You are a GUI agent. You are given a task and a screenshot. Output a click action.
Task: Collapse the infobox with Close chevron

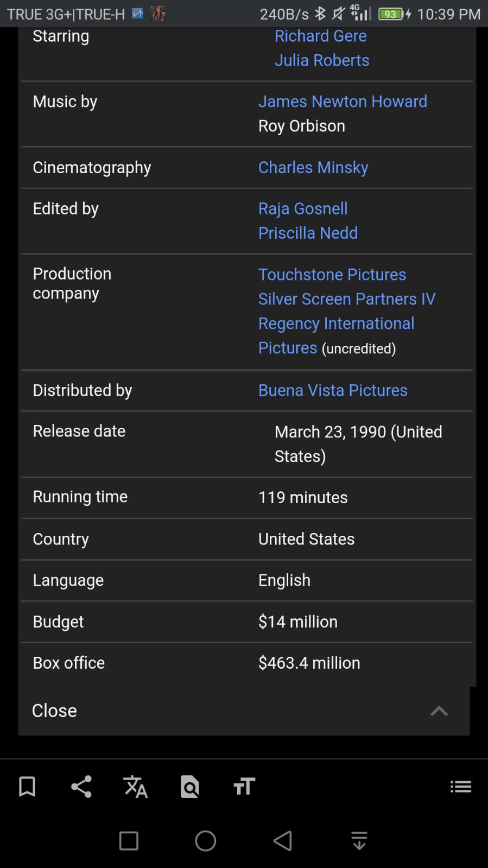439,711
